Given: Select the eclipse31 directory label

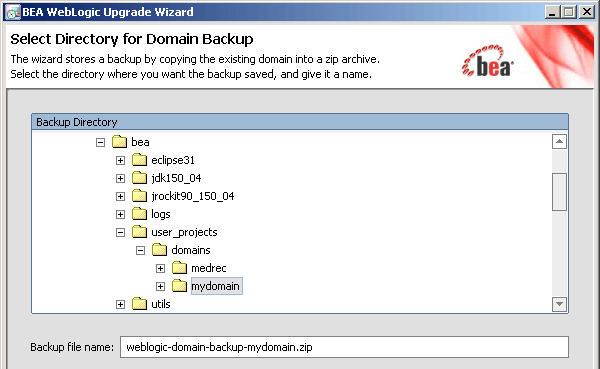Looking at the screenshot, I should click(173, 160).
